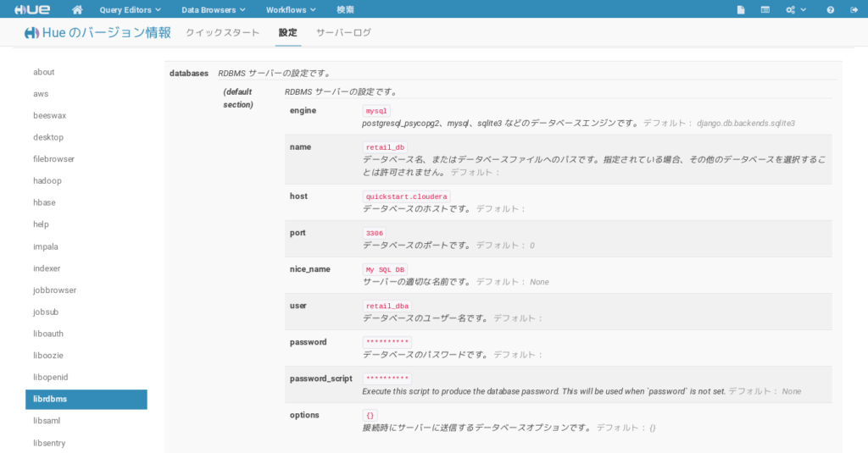Click the Hue version info logo icon

coord(31,33)
